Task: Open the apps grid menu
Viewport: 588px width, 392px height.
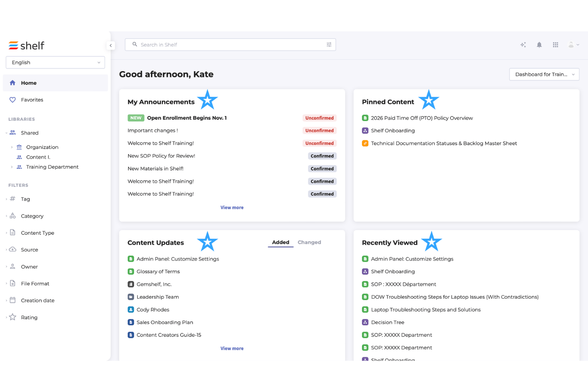Action: click(x=555, y=45)
